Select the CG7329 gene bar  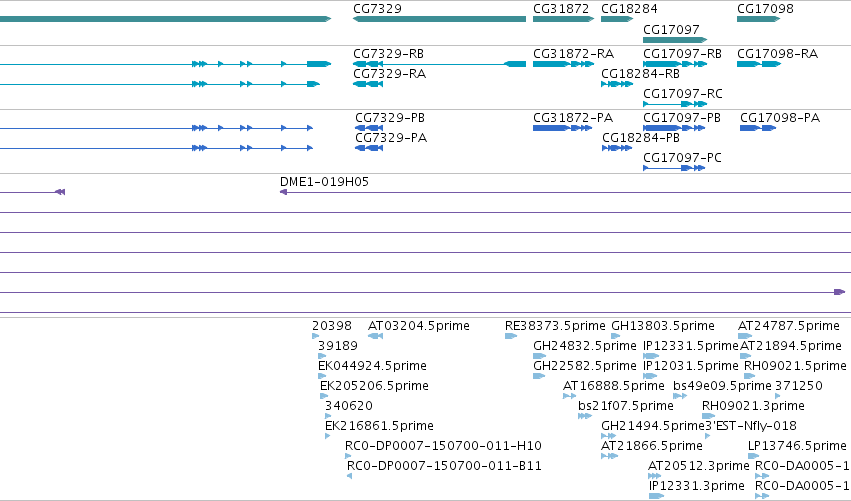pos(439,19)
